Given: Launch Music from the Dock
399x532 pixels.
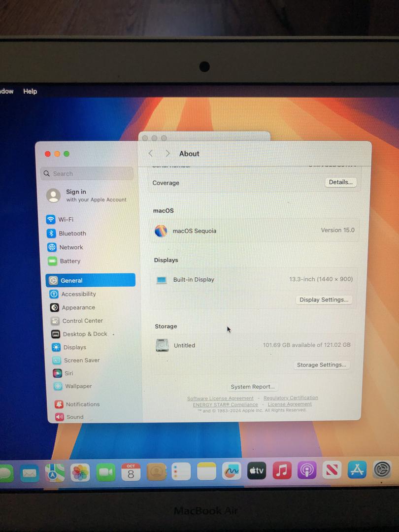Looking at the screenshot, I should click(x=282, y=470).
